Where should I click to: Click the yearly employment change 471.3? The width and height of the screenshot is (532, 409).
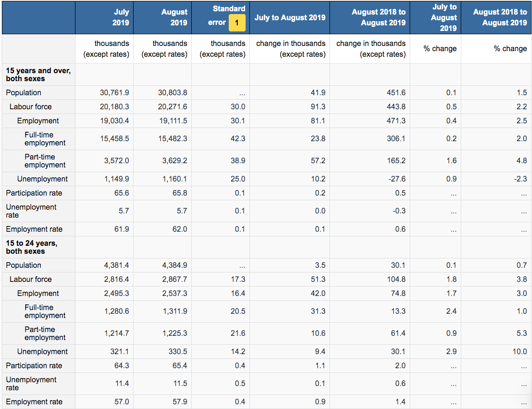pyautogui.click(x=396, y=121)
